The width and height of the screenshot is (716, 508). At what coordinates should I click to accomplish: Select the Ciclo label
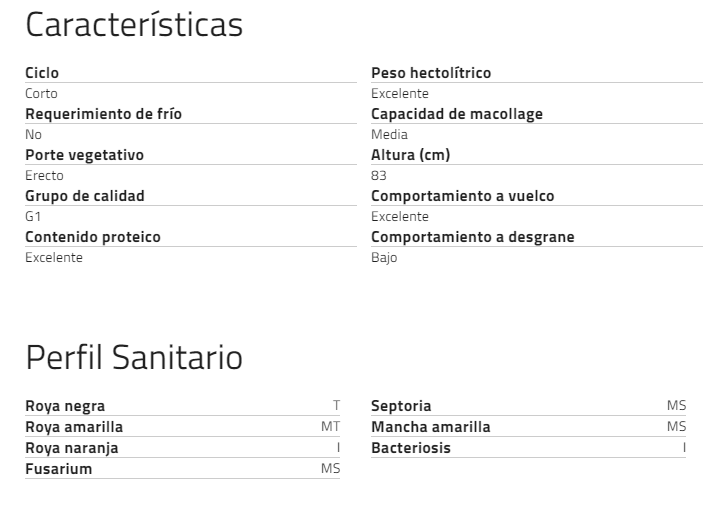coord(42,73)
